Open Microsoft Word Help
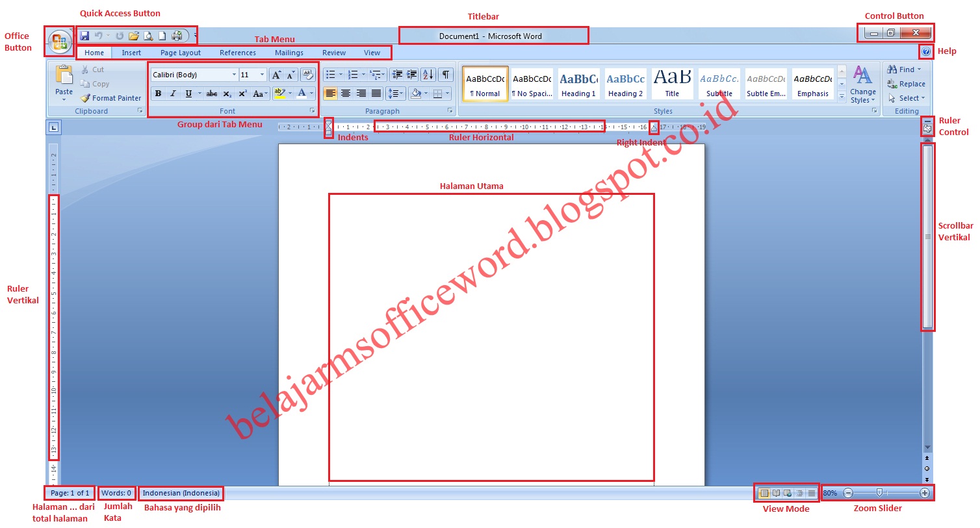980x528 pixels. point(926,51)
